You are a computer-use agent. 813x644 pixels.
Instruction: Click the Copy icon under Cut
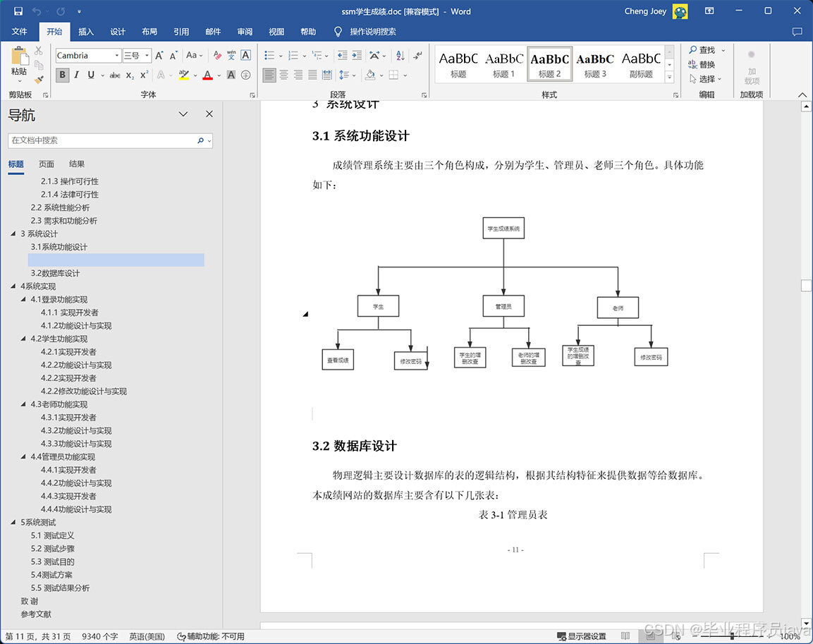(x=38, y=65)
